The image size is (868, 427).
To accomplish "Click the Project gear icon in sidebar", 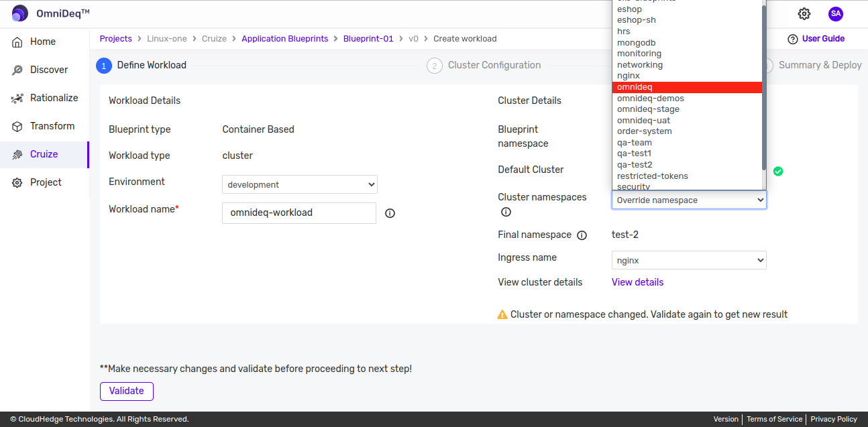I will [17, 182].
